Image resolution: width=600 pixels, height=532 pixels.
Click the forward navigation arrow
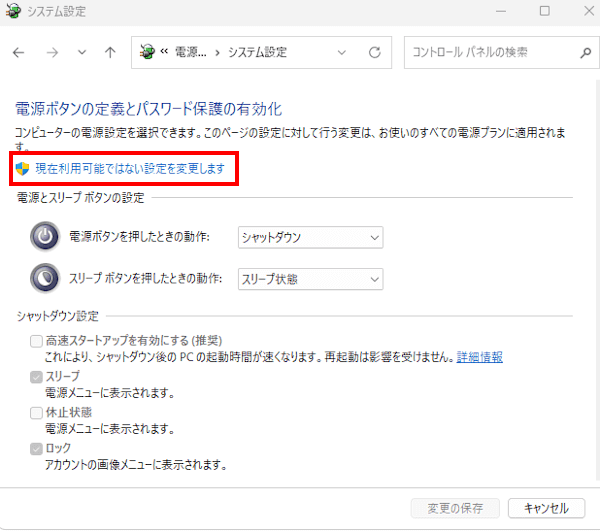tap(51, 52)
